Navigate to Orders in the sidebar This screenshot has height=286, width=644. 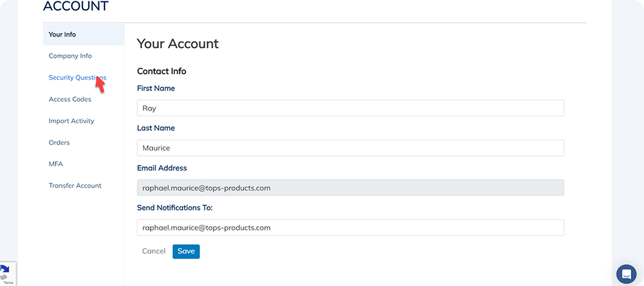click(x=59, y=142)
